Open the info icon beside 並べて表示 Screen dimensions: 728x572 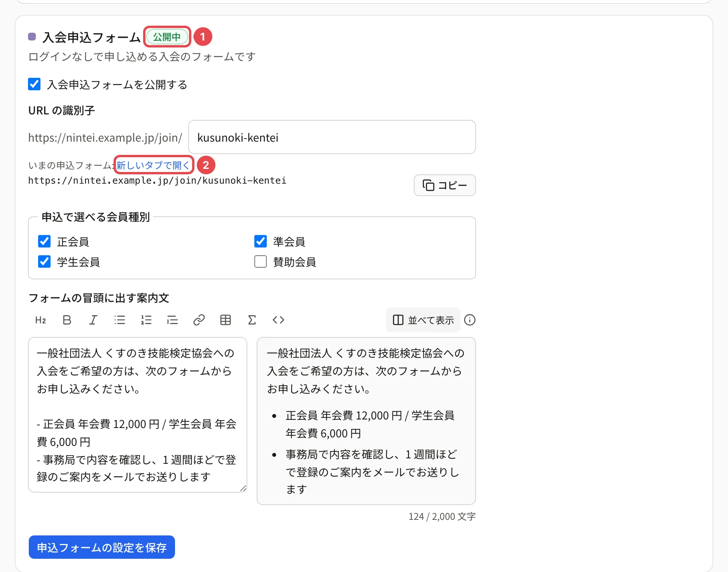[x=470, y=320]
